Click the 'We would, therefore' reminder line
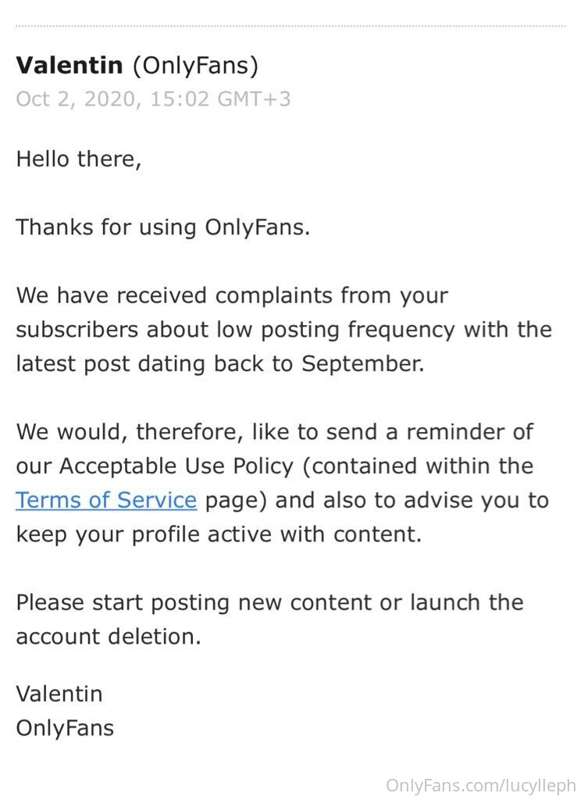 coord(274,432)
